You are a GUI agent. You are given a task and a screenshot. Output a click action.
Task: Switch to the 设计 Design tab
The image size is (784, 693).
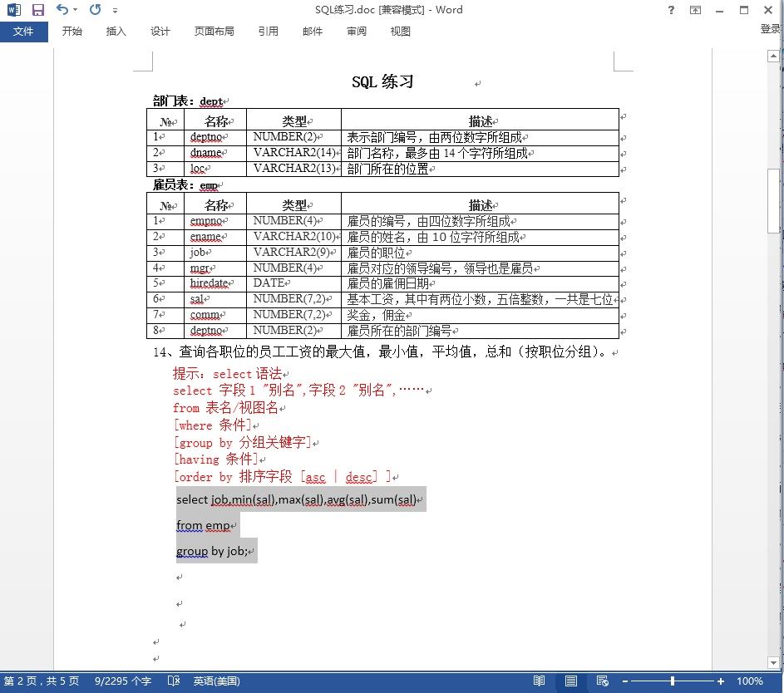160,32
